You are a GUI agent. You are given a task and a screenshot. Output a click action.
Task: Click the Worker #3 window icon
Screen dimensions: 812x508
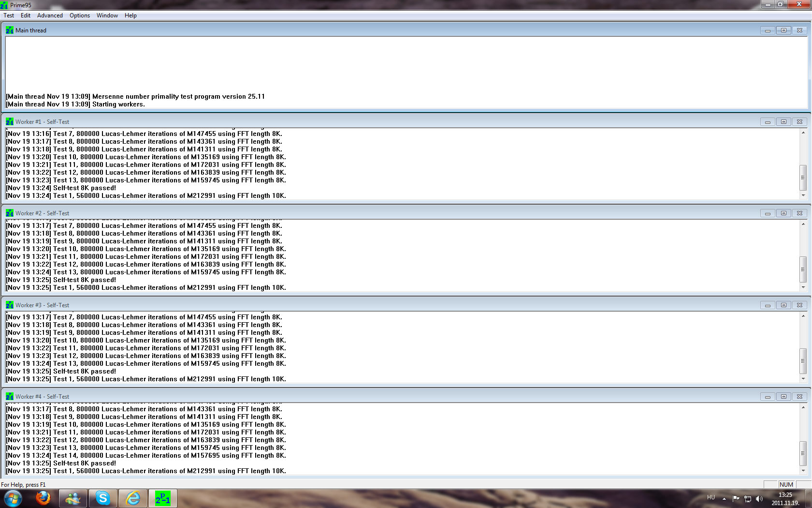pyautogui.click(x=10, y=305)
